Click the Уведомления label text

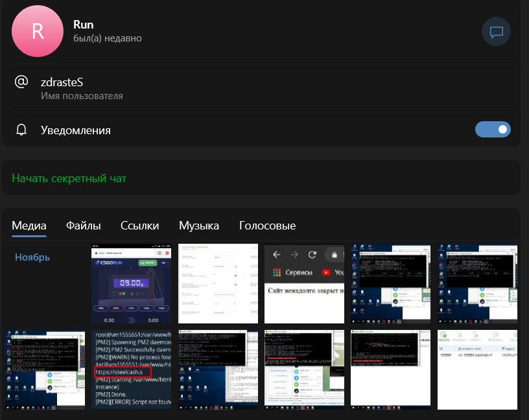[x=76, y=130]
